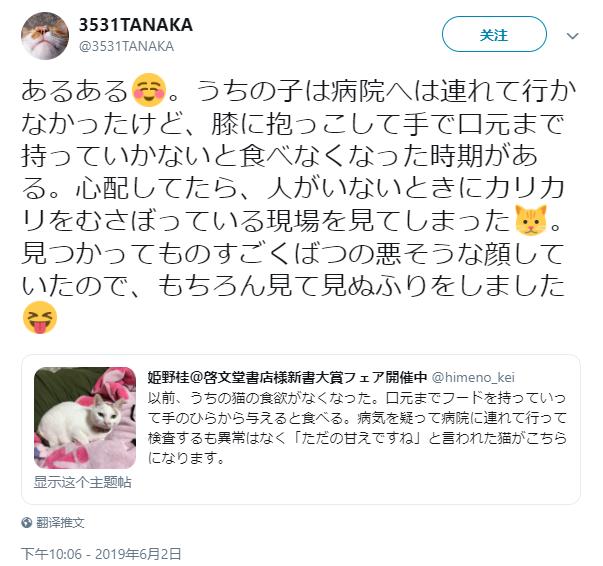
Task: Open the white cat photo thumbnail
Action: [85, 418]
